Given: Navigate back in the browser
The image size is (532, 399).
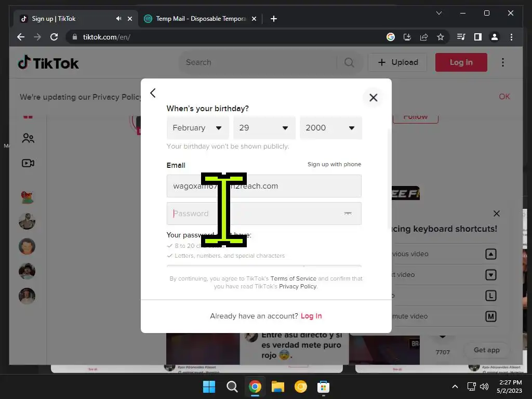Looking at the screenshot, I should click(x=21, y=37).
